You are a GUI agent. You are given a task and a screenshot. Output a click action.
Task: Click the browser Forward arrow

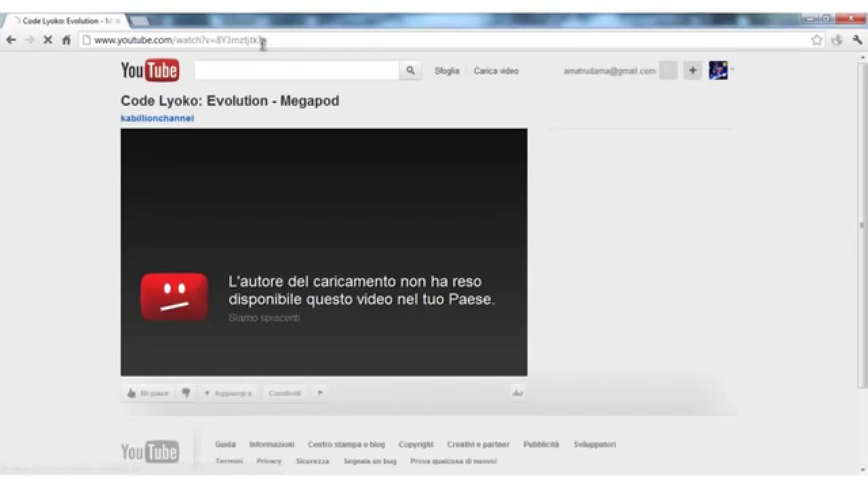pos(29,40)
